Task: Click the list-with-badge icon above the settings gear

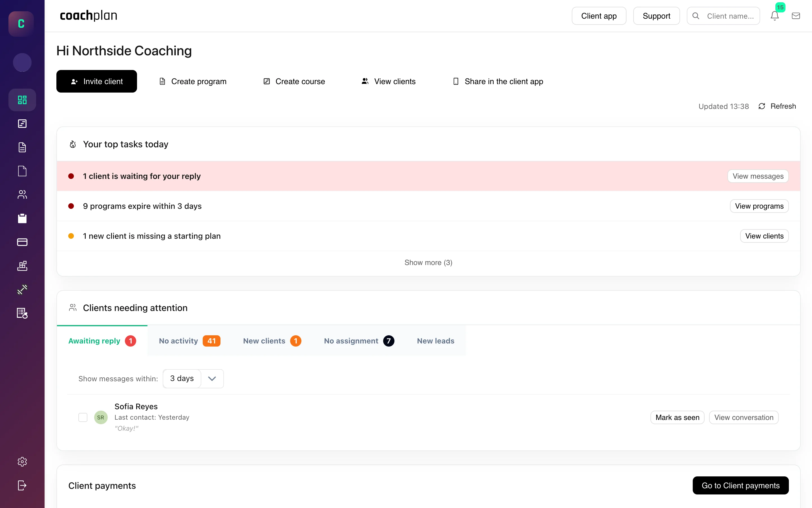Action: 22,313
